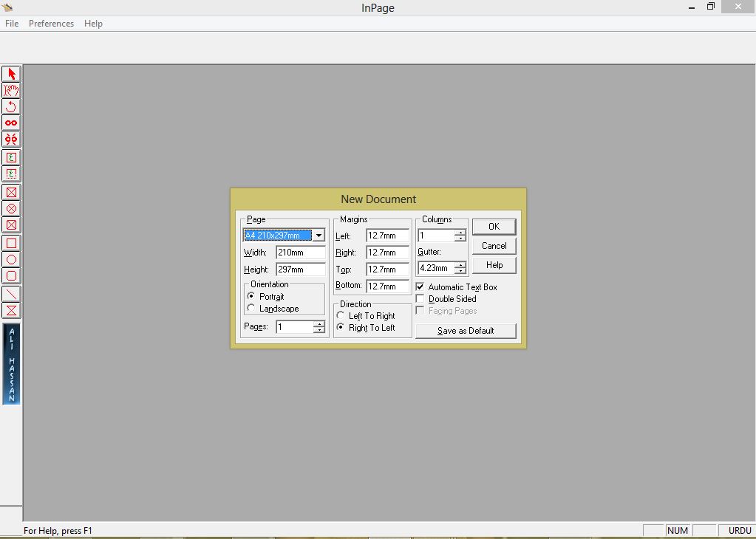756x539 pixels.
Task: Select the Arrow selection tool
Action: (x=10, y=74)
